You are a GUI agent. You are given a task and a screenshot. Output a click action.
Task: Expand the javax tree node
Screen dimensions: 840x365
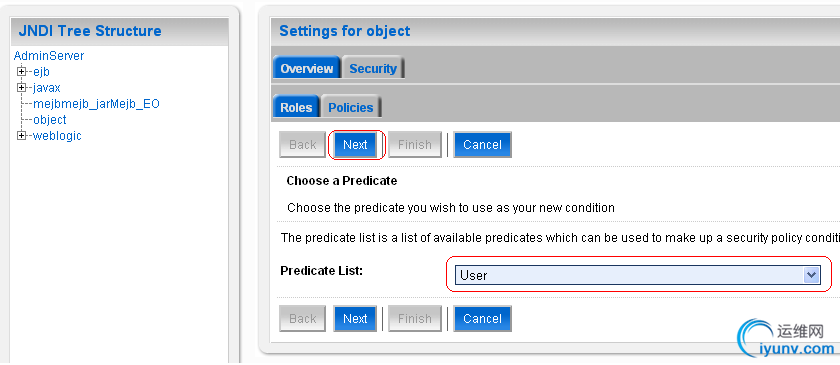coord(21,87)
